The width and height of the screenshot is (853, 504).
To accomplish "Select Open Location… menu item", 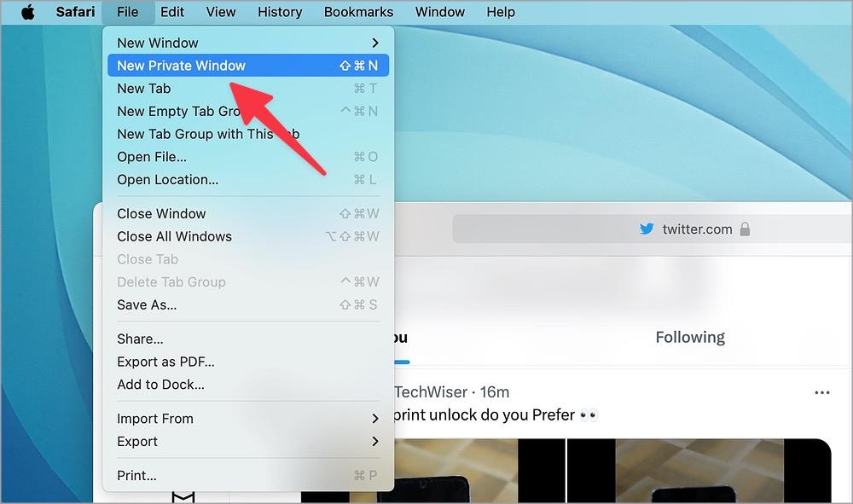I will [248, 180].
